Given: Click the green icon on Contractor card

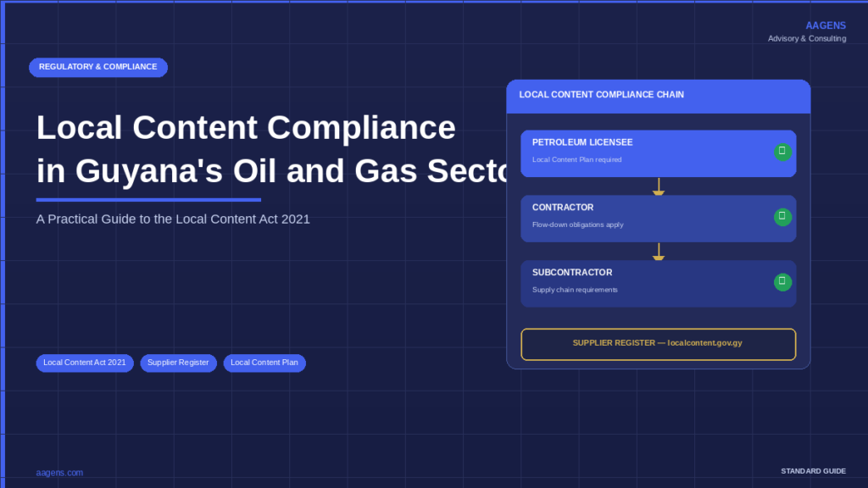Looking at the screenshot, I should point(782,217).
